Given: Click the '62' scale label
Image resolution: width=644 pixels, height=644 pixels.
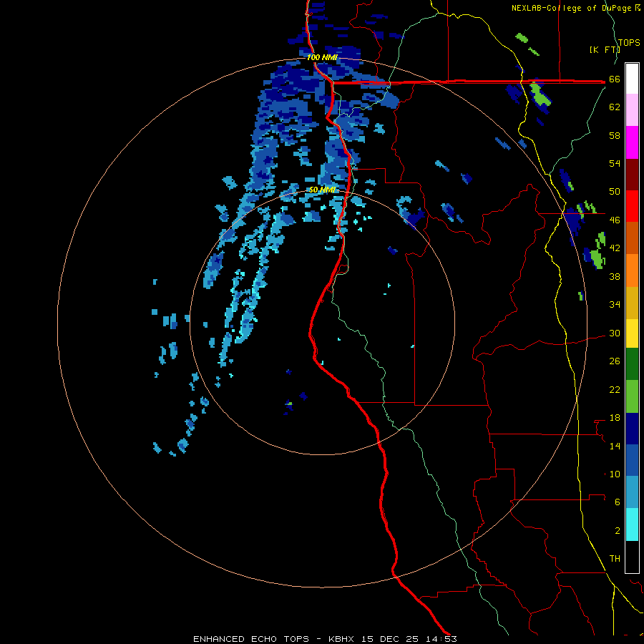Looking at the screenshot, I should [x=615, y=107].
